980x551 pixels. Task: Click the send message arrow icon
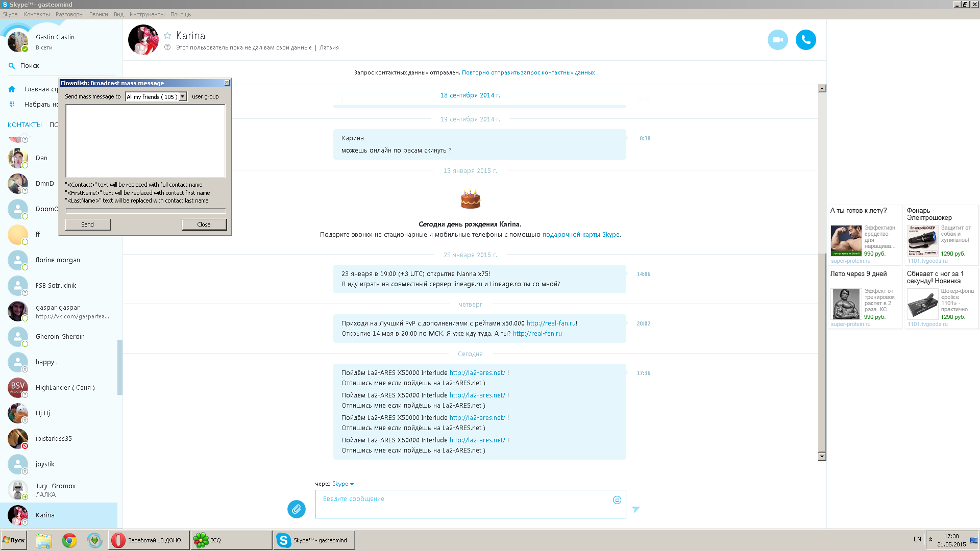[x=635, y=509]
